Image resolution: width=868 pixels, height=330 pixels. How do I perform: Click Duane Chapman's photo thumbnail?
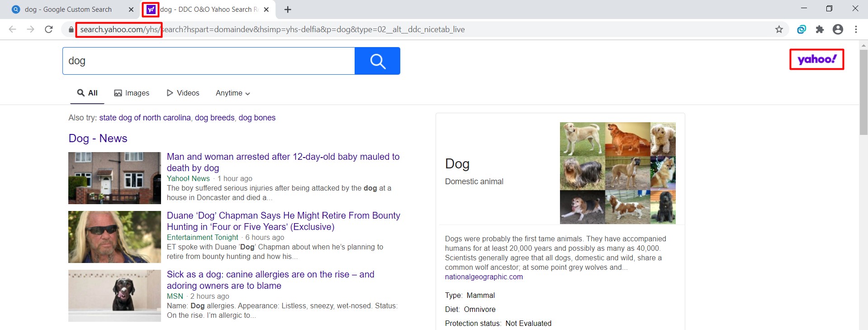(x=114, y=237)
